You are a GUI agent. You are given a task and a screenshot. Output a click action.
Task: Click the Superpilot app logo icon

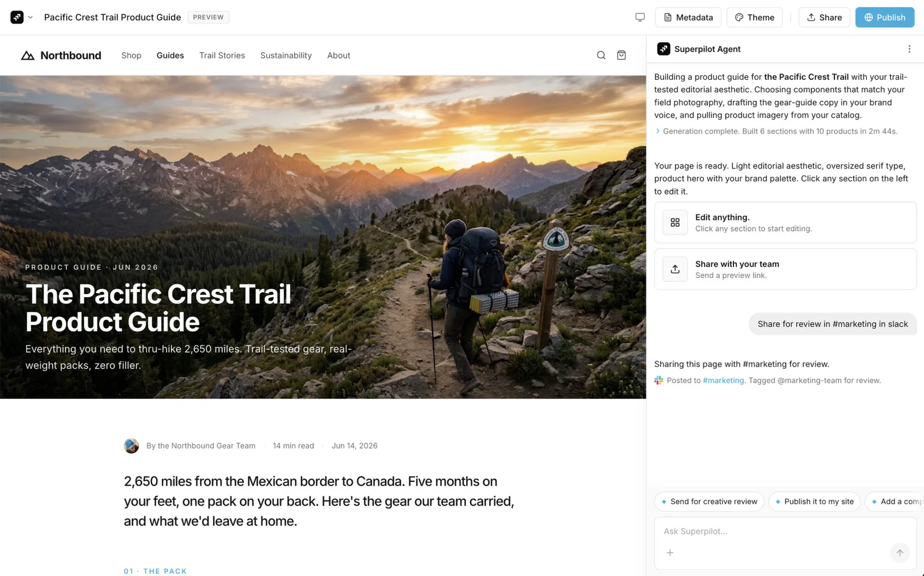(x=17, y=17)
